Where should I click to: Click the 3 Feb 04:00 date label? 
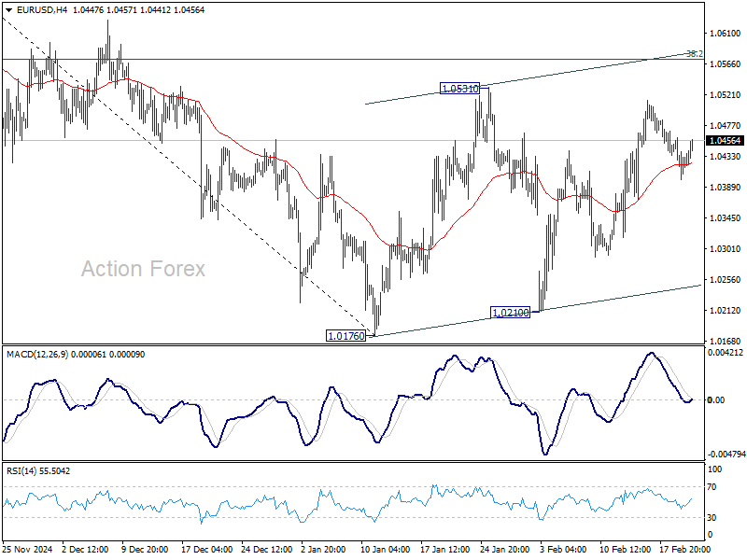[563, 549]
